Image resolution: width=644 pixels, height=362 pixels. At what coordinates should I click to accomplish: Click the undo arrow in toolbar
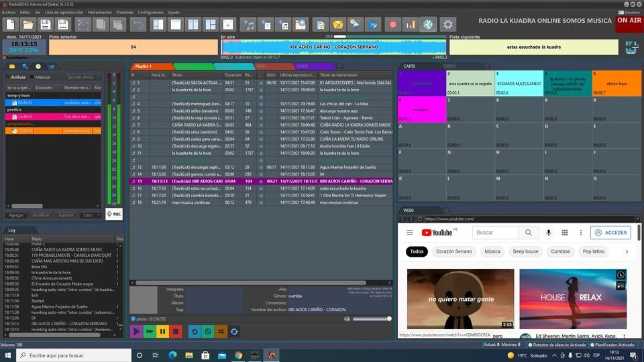pos(138,25)
